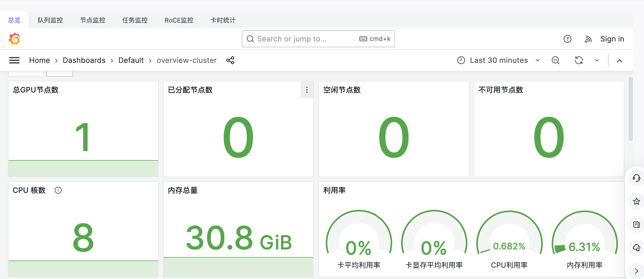Expand the auto-refresh interval dropdown
This screenshot has height=279, width=644.
click(597, 60)
